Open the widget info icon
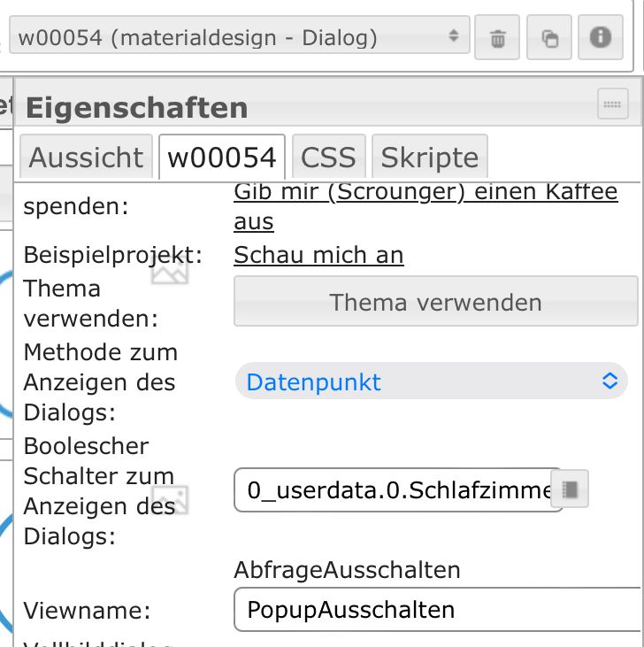Image resolution: width=644 pixels, height=647 pixels. 601,37
